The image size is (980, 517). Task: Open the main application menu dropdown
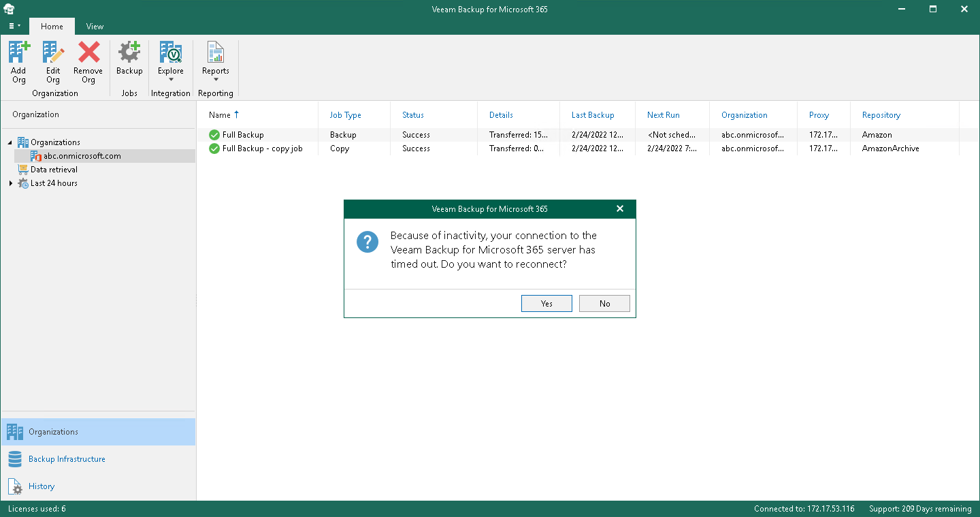[x=14, y=26]
